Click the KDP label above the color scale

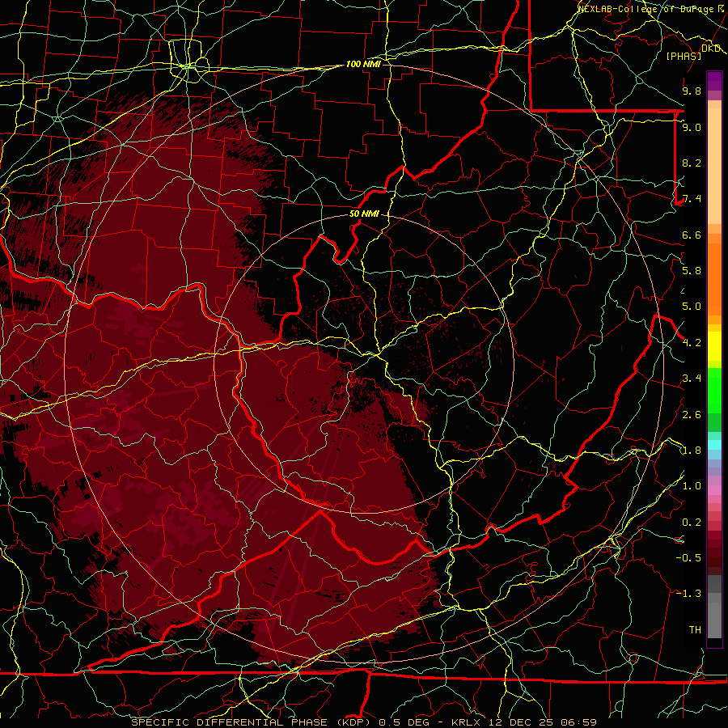711,49
